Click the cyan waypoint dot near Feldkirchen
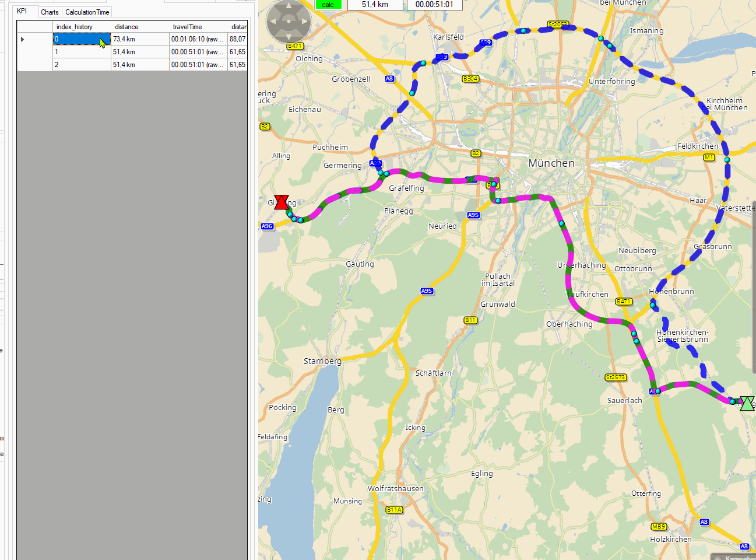The image size is (756, 560). [x=727, y=160]
